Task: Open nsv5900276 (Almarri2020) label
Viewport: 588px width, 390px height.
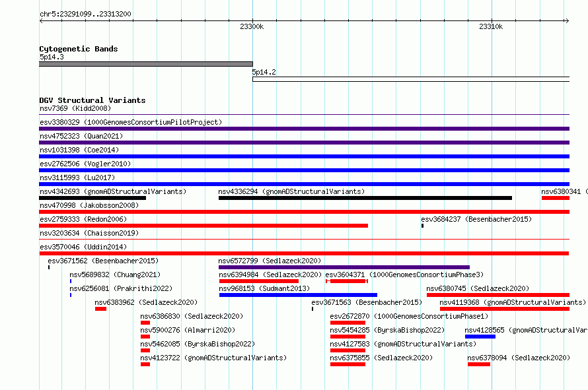Action: coord(188,331)
